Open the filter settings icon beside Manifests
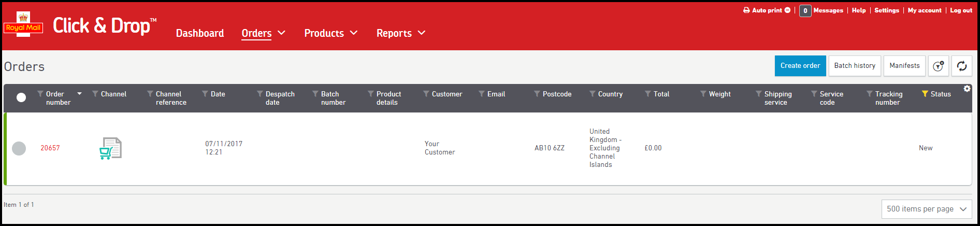 click(x=938, y=66)
